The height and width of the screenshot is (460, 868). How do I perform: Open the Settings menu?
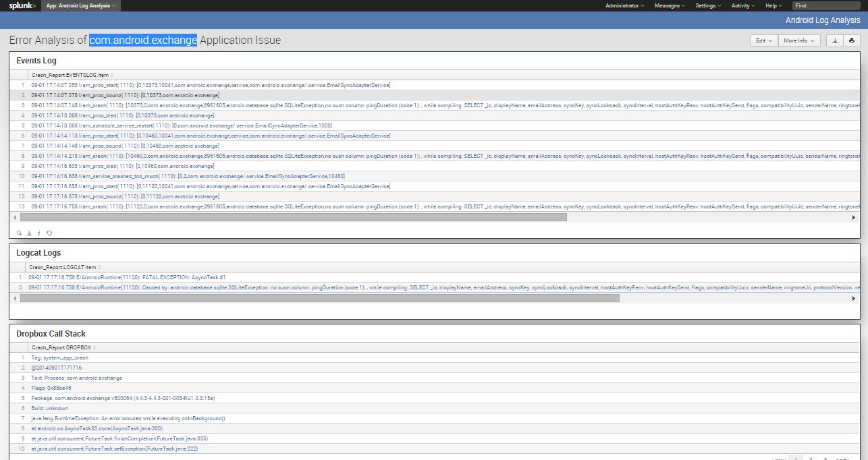tap(708, 5)
